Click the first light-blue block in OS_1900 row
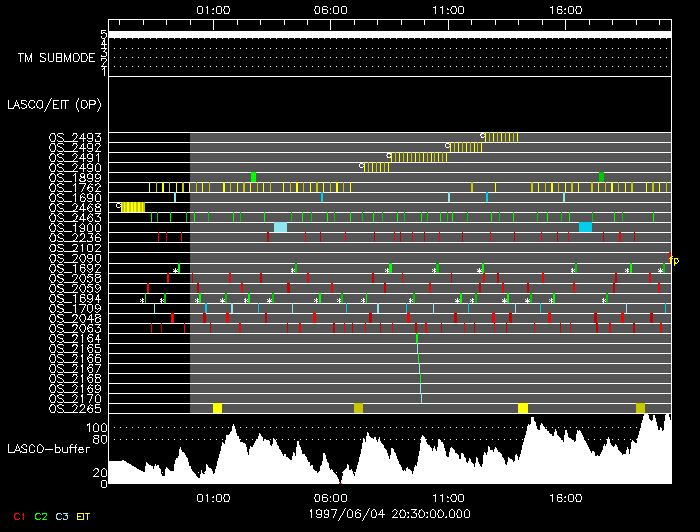The height and width of the screenshot is (532, 700). coord(280,227)
